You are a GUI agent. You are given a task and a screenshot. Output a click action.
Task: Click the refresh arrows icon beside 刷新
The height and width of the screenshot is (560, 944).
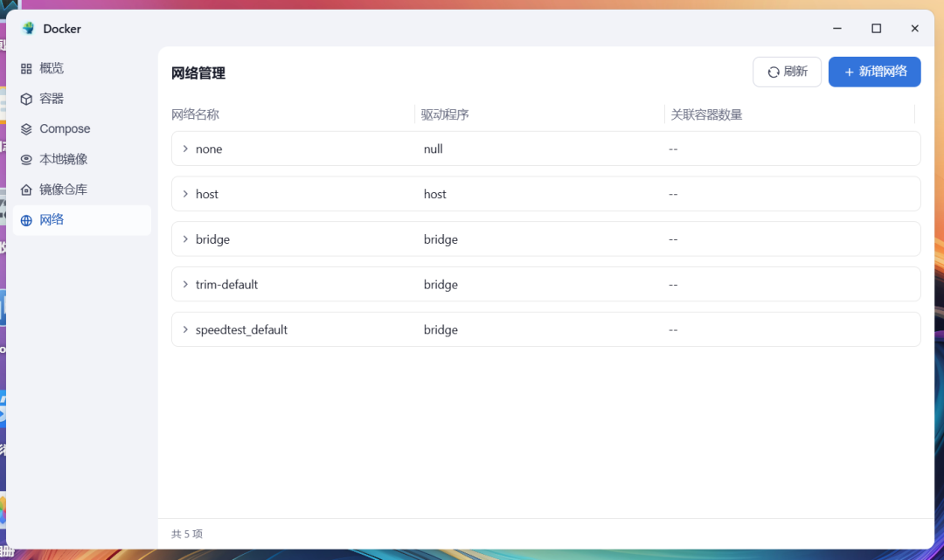[774, 73]
